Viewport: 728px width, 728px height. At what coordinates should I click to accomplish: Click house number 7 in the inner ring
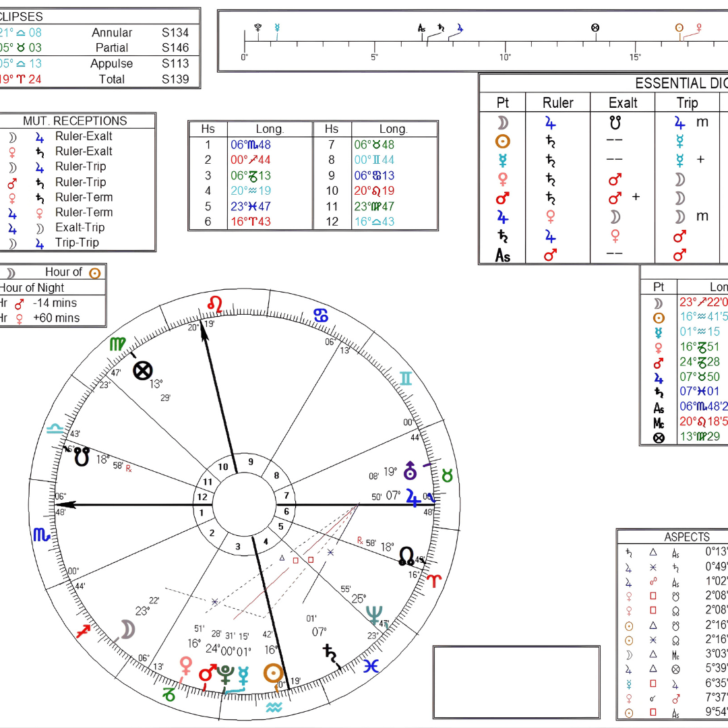pos(286,495)
